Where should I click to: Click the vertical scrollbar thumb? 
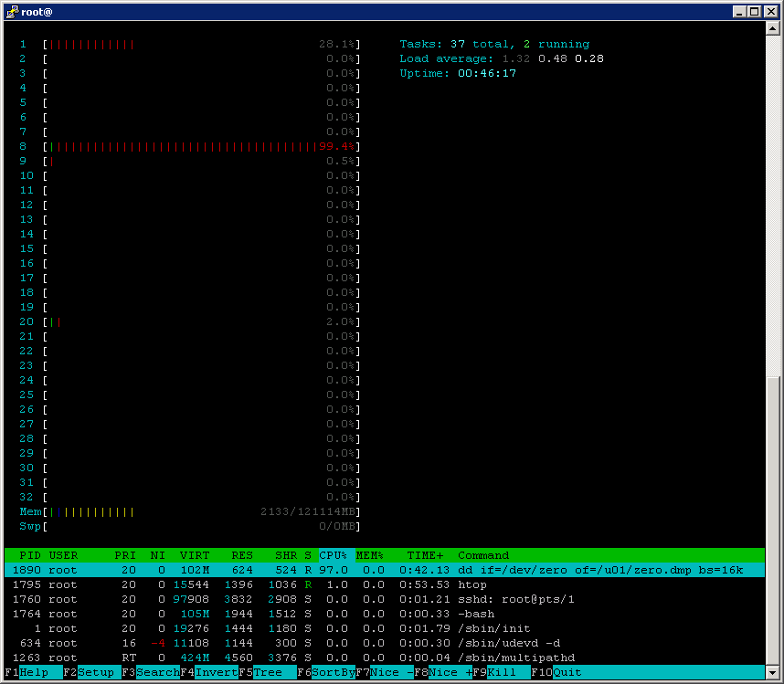click(x=772, y=521)
